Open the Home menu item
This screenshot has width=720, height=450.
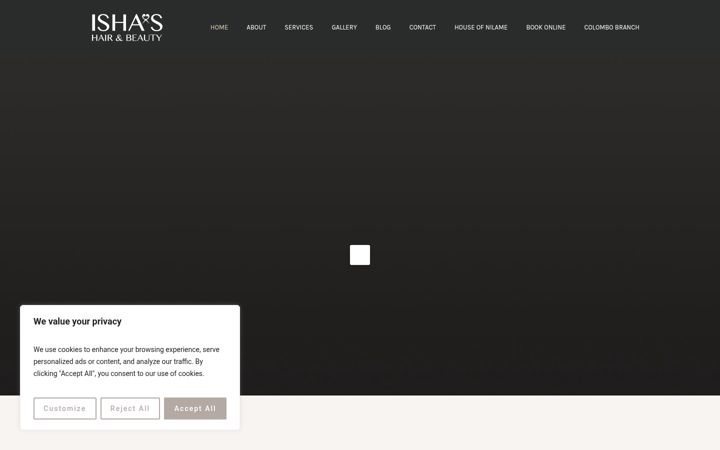click(219, 28)
